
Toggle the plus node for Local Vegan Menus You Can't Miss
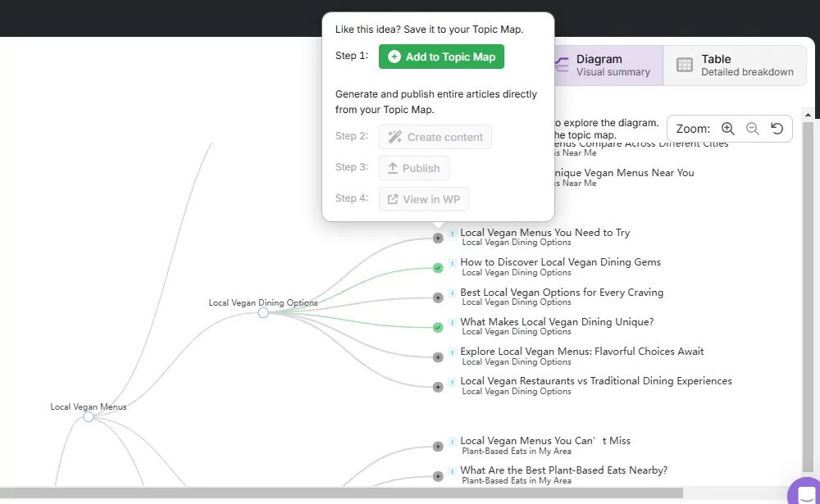[438, 447]
